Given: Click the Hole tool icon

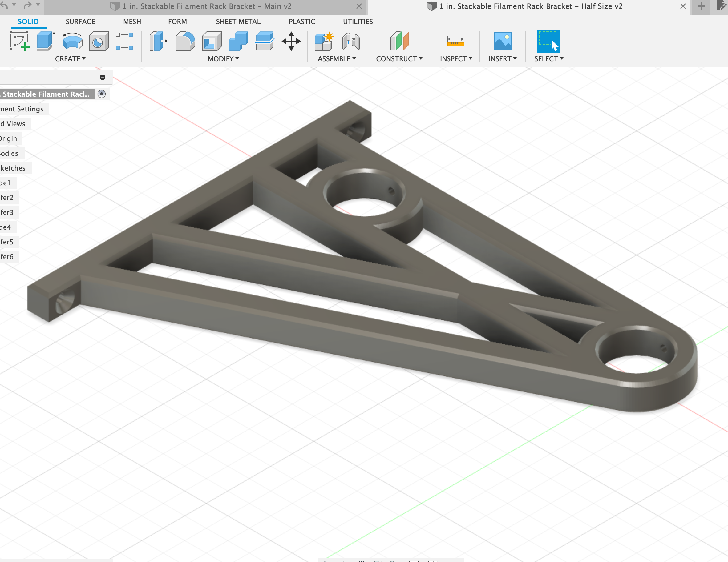Looking at the screenshot, I should point(99,41).
